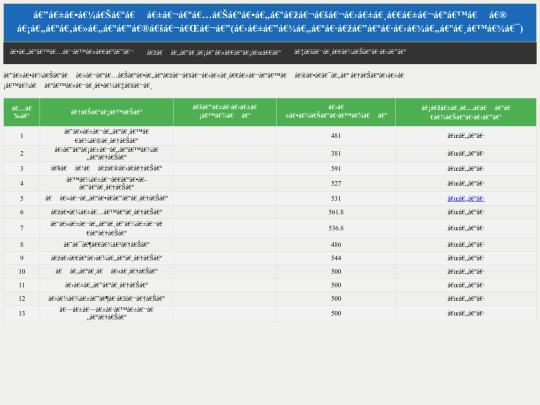Click the serial number cell of row 13
This screenshot has height=405, width=540.
tap(22, 313)
